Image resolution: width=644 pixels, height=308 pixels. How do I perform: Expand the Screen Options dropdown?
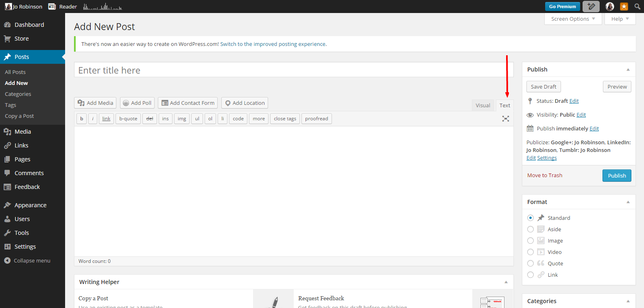(573, 19)
